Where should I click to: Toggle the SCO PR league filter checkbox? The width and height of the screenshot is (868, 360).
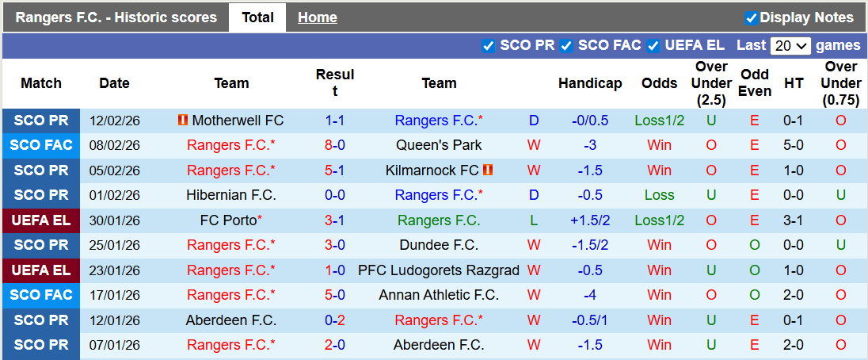tap(489, 46)
